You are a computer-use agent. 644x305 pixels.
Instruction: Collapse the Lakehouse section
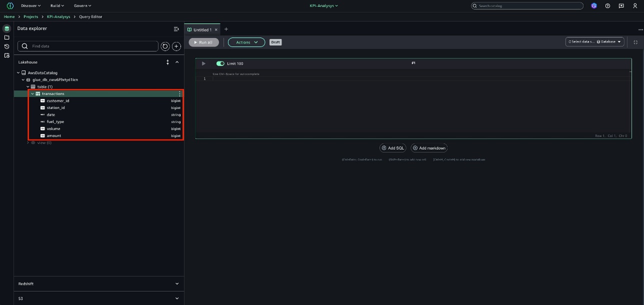[177, 62]
